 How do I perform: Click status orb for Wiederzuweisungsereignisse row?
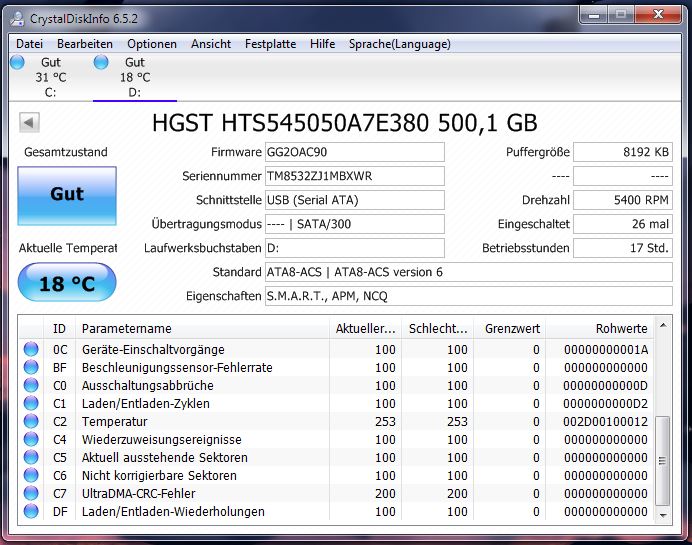point(31,439)
